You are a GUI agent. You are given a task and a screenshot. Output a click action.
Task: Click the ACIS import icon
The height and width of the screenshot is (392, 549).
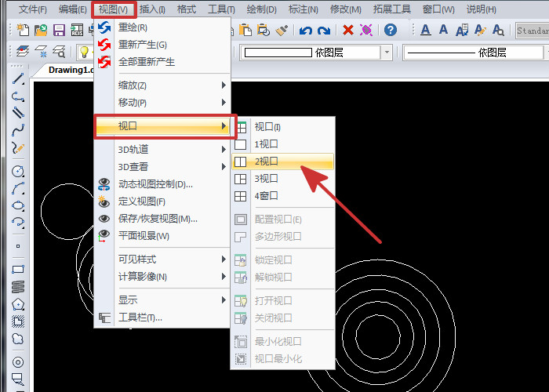click(77, 30)
